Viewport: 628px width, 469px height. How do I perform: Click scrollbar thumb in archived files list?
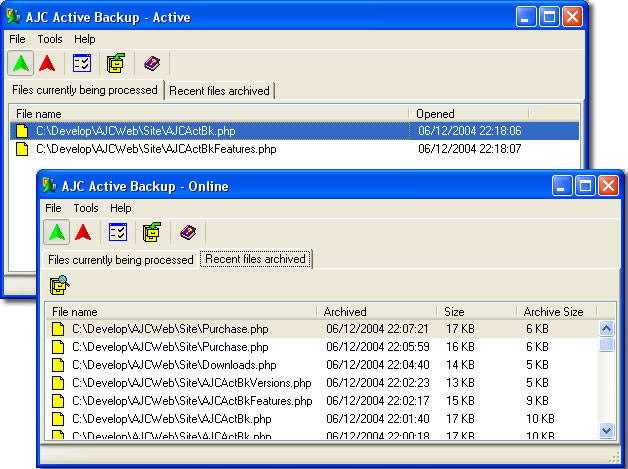(606, 344)
